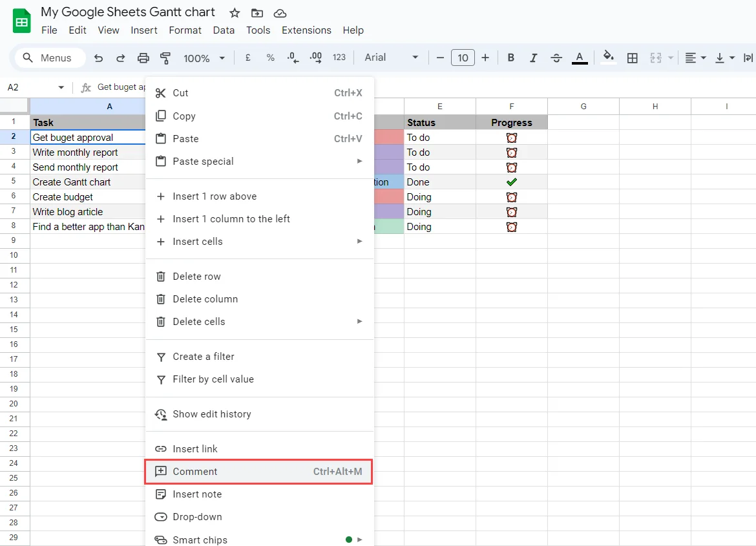Open the 123 number format menu
The width and height of the screenshot is (756, 546).
click(x=339, y=58)
